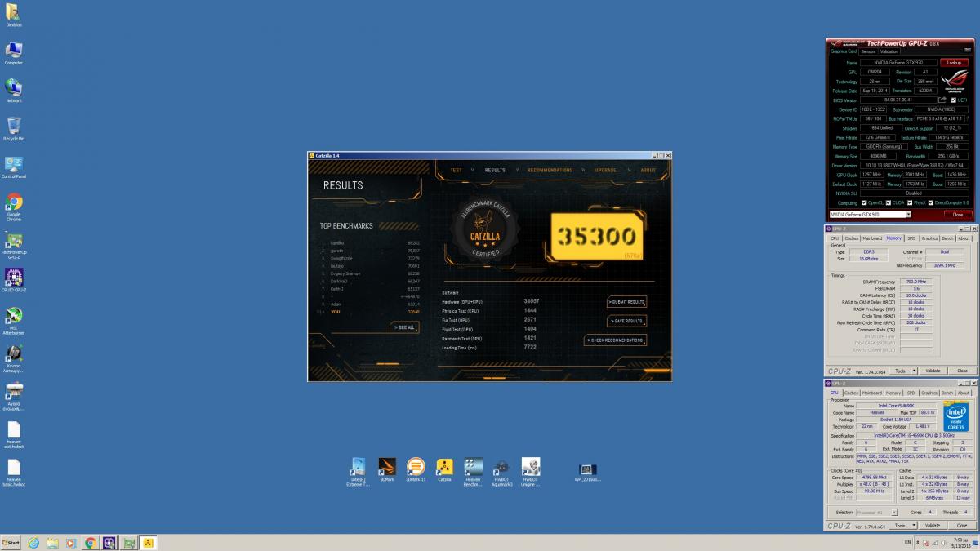Launch the Heaven Benchmark desktop shortcut
The image size is (980, 551).
pos(473,472)
